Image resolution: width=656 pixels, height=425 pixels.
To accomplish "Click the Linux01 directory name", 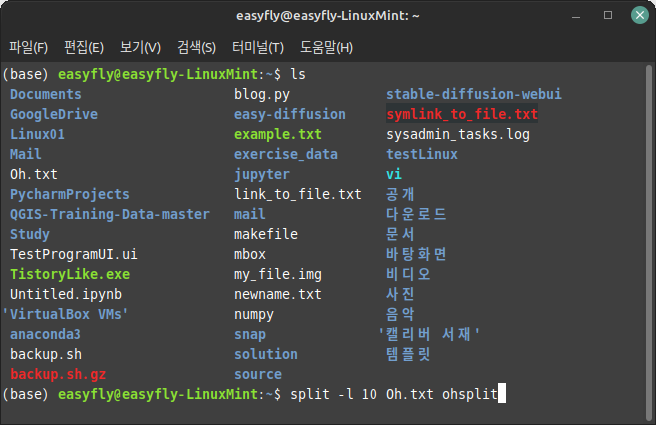I will point(37,134).
